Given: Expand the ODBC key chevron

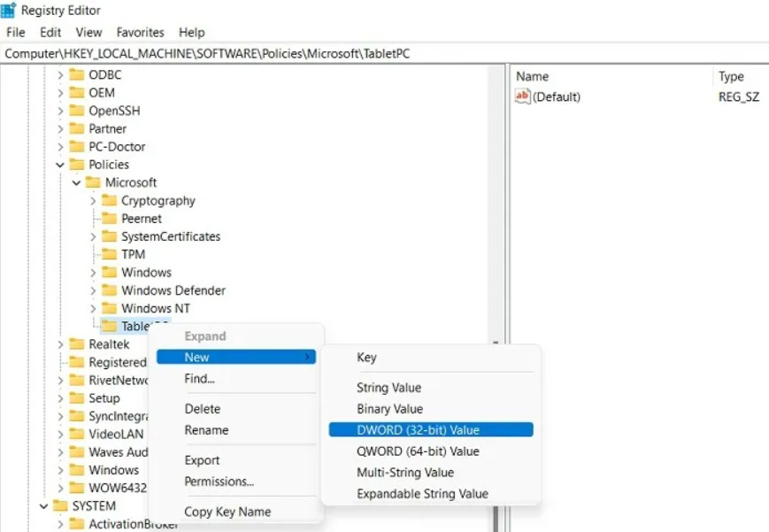Looking at the screenshot, I should click(60, 75).
